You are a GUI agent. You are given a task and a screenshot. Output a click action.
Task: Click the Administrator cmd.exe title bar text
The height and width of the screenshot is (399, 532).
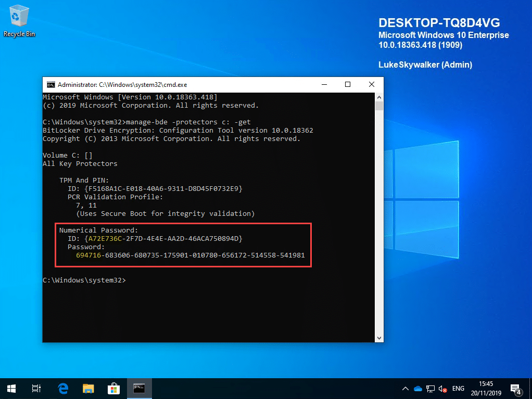click(122, 85)
